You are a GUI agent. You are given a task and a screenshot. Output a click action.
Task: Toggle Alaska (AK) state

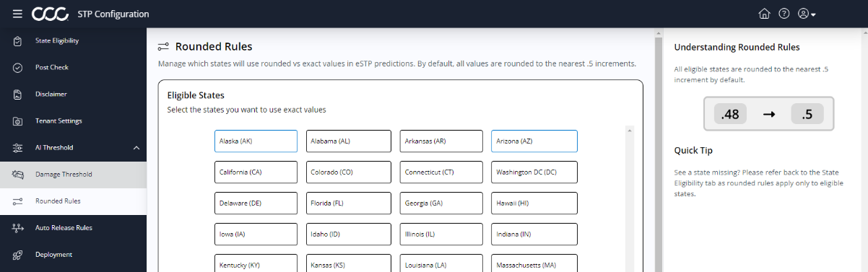pyautogui.click(x=256, y=141)
